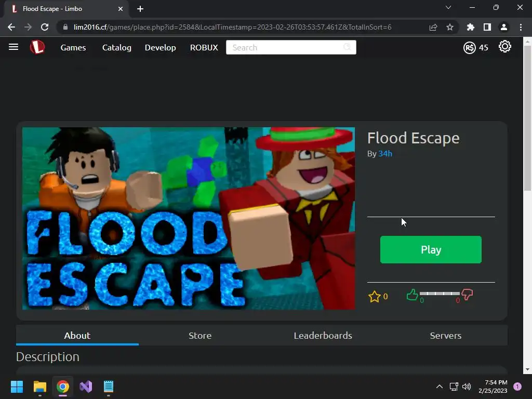Screen dimensions: 532x399
Task: Switch to the Leaderboards tab
Action: [x=323, y=335]
